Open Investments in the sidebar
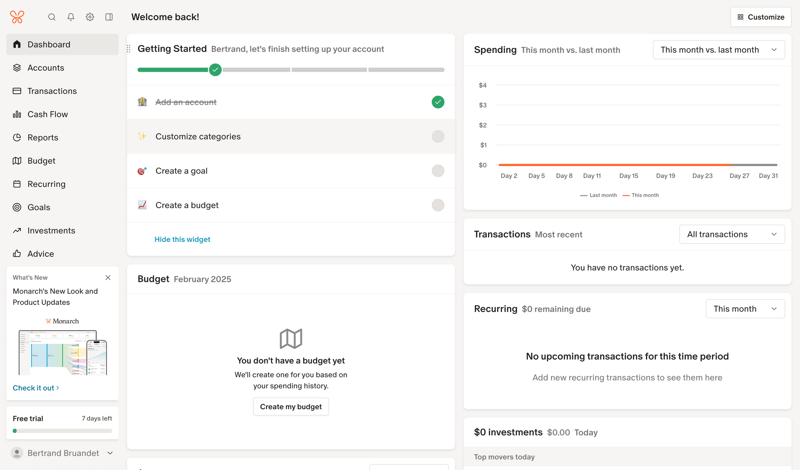The image size is (800, 470). 62,231
